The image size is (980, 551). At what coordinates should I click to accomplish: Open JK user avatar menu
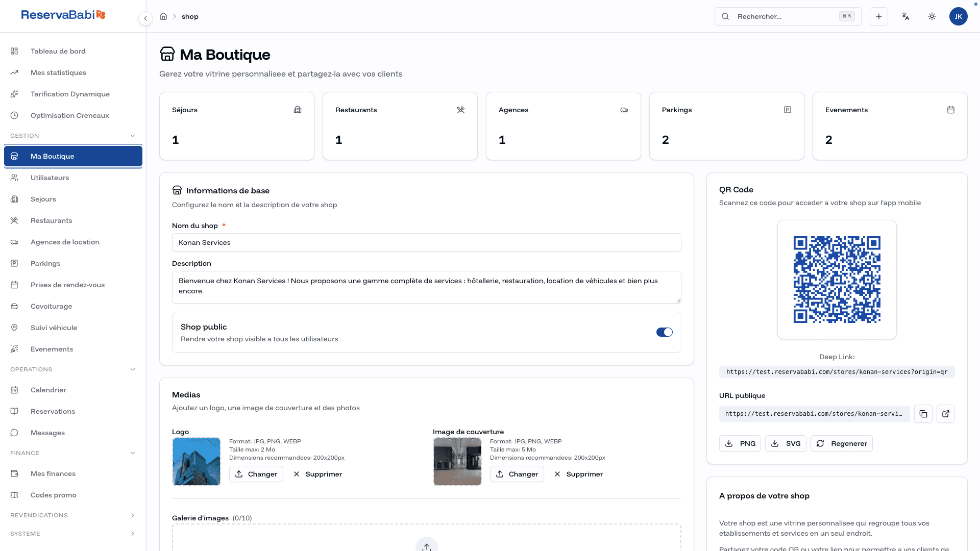(x=958, y=16)
